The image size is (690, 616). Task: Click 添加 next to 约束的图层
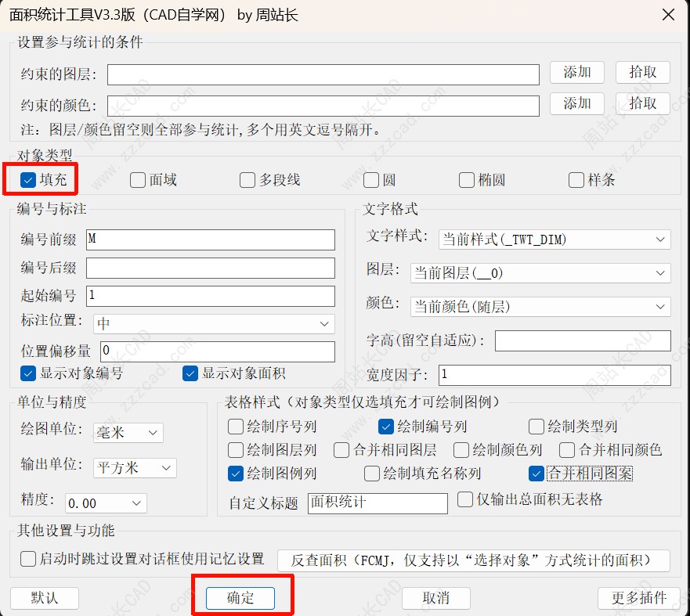pos(577,72)
